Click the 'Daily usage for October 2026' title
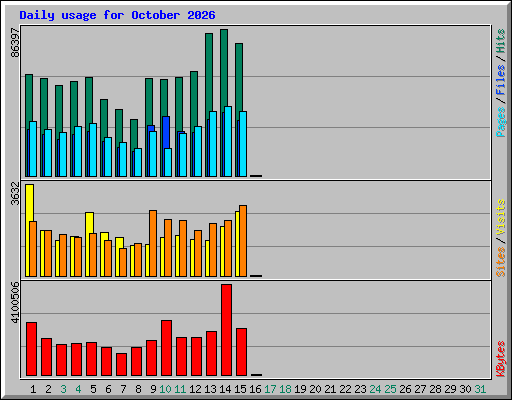The image size is (512, 400). click(x=117, y=15)
